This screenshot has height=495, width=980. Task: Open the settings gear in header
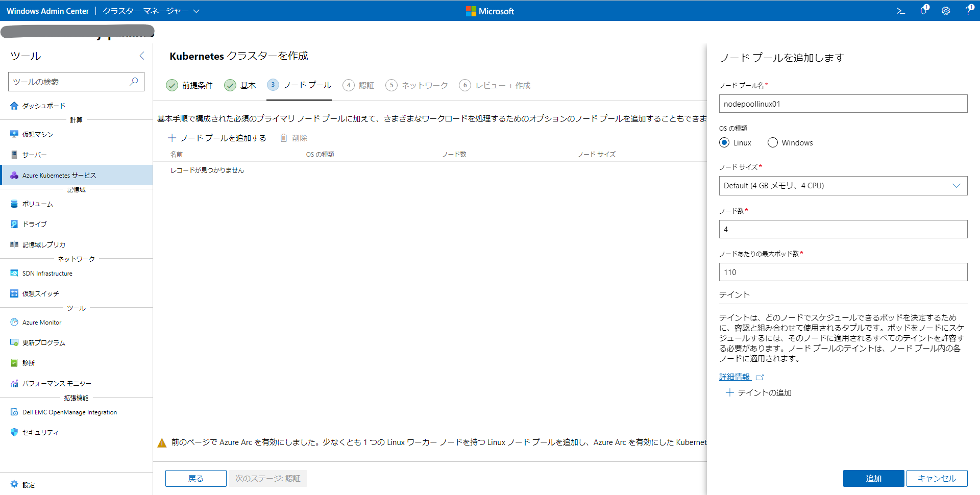pos(946,11)
